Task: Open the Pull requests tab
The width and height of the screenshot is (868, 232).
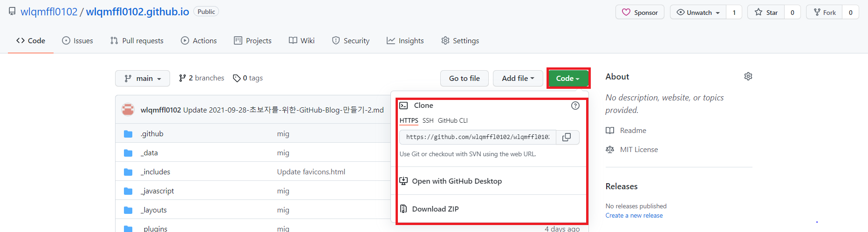Action: (137, 41)
